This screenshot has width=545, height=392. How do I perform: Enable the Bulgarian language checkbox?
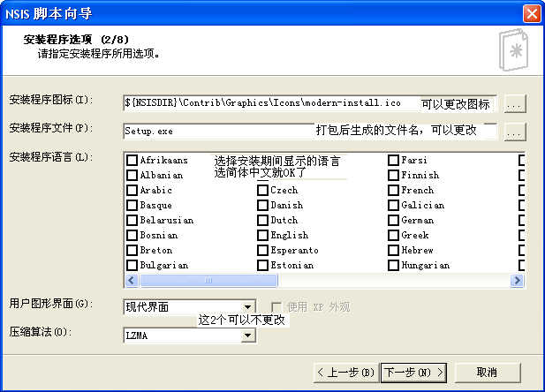(132, 265)
